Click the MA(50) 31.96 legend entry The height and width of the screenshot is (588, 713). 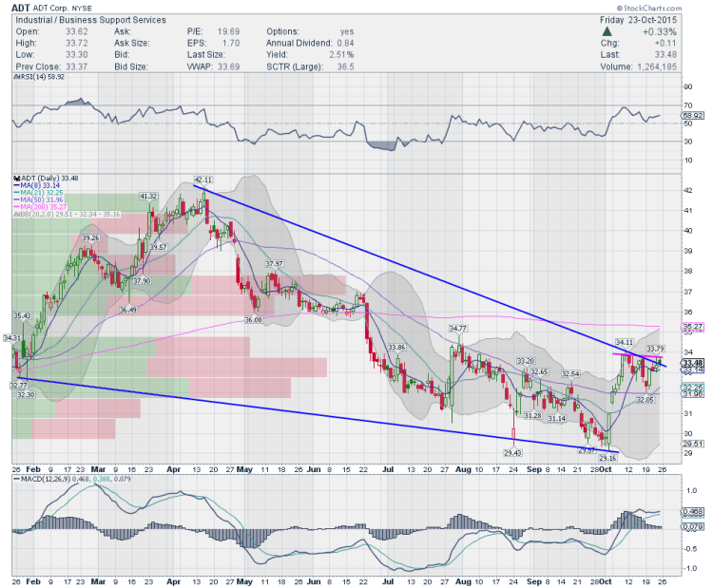(39, 199)
